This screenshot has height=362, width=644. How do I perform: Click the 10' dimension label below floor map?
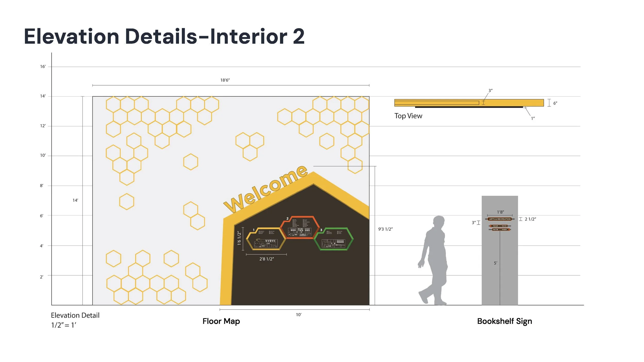point(299,315)
